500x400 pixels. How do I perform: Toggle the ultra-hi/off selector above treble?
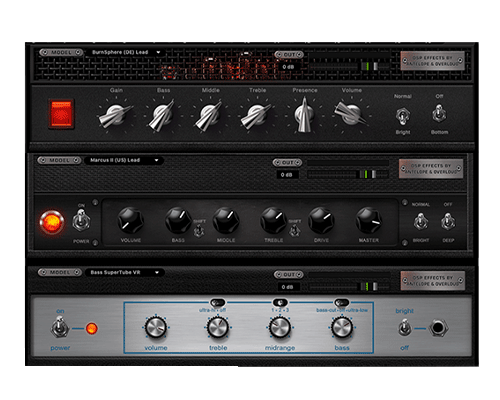(218, 303)
